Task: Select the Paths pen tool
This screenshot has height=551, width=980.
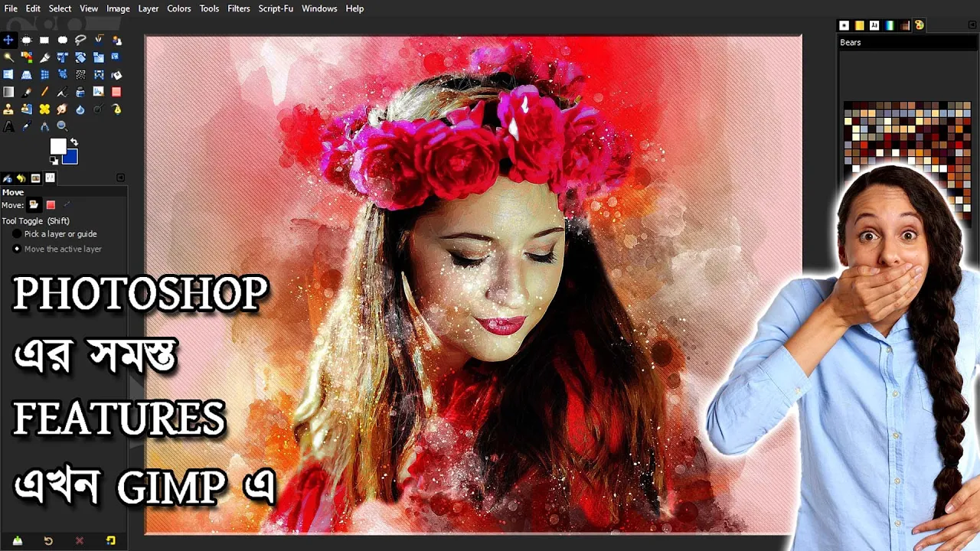Action: coord(116,109)
